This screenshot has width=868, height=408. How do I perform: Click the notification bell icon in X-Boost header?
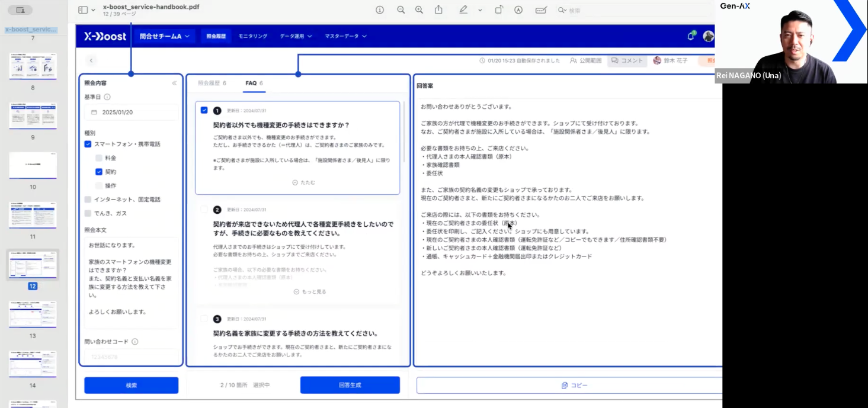690,36
